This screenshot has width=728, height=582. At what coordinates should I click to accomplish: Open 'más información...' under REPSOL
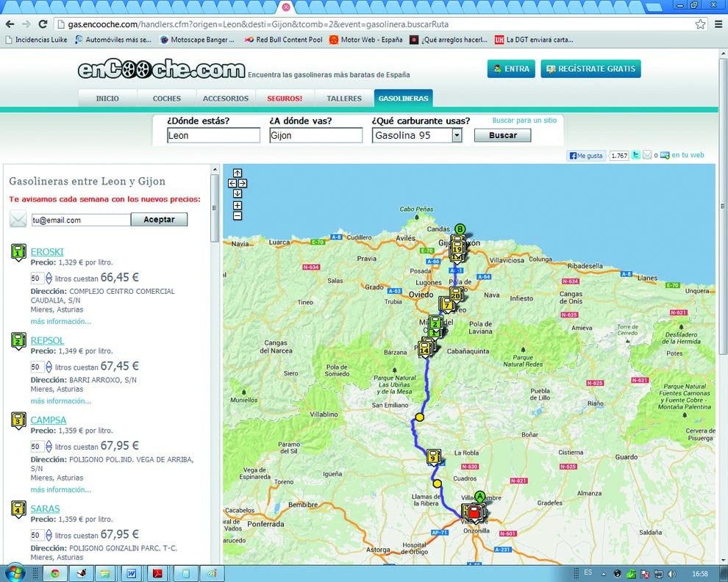(61, 400)
